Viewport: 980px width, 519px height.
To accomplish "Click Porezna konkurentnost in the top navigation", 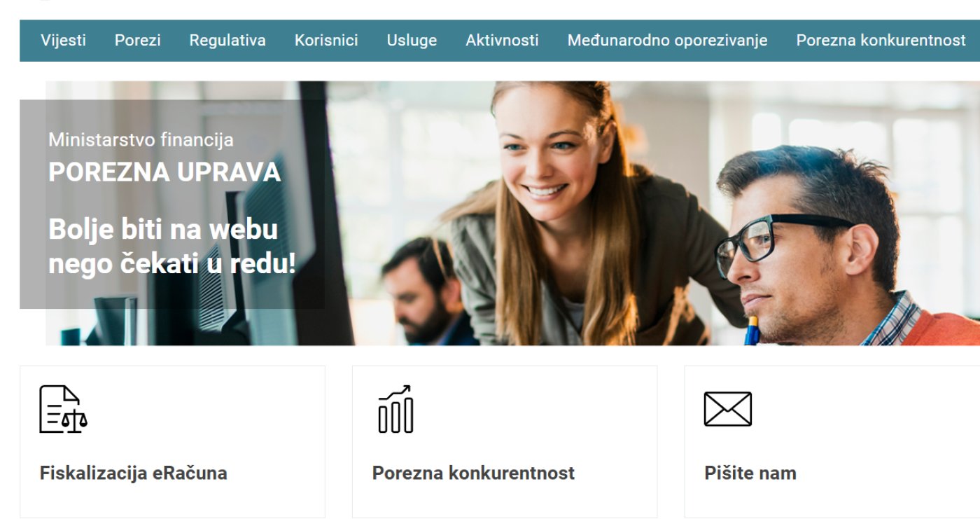I will click(881, 41).
